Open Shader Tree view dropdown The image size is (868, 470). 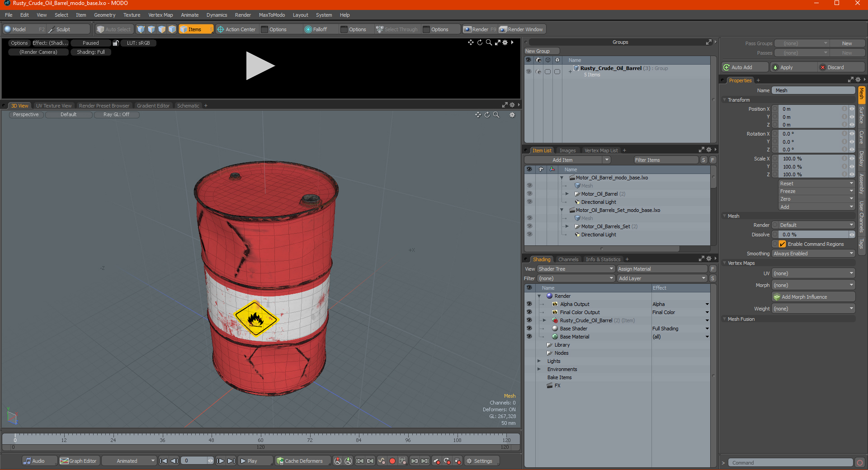tap(576, 269)
